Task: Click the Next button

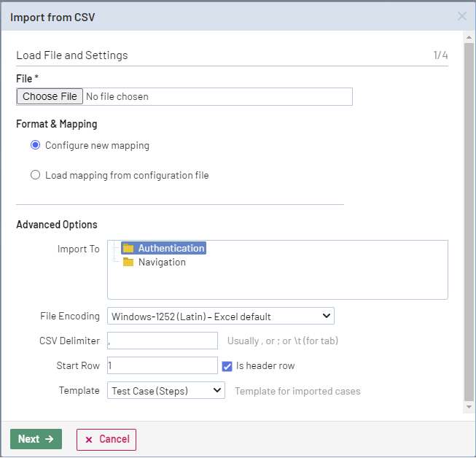Action: coord(36,439)
